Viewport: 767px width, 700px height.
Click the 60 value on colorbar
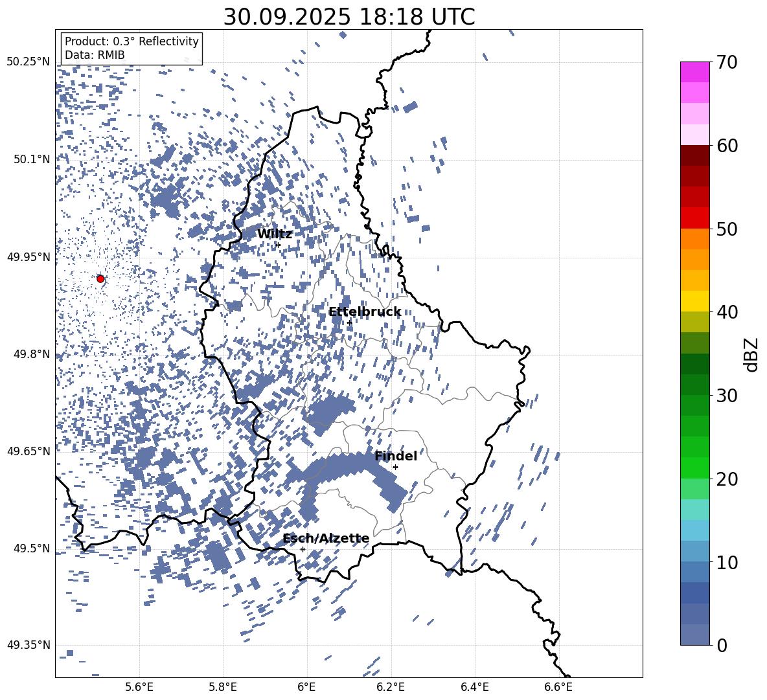click(727, 146)
